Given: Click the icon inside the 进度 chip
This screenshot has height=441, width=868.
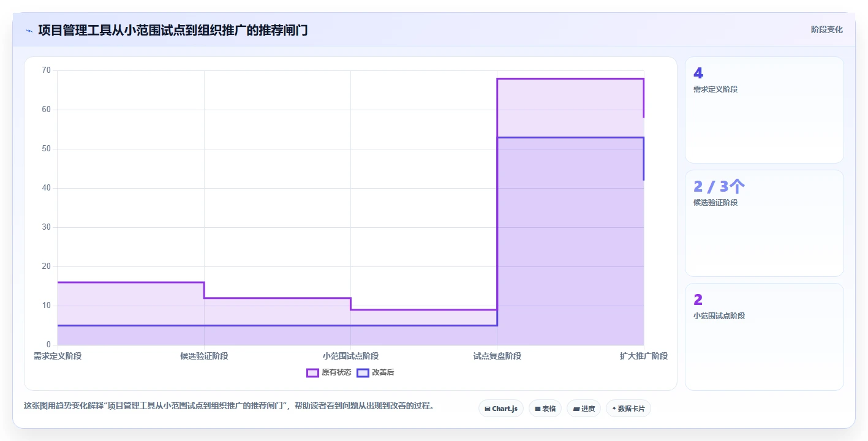Looking at the screenshot, I should (576, 409).
